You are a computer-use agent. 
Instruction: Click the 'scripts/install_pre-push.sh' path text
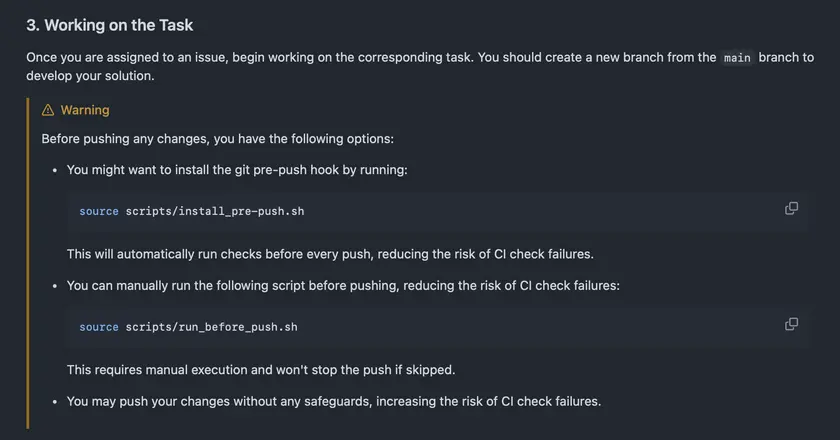[215, 211]
